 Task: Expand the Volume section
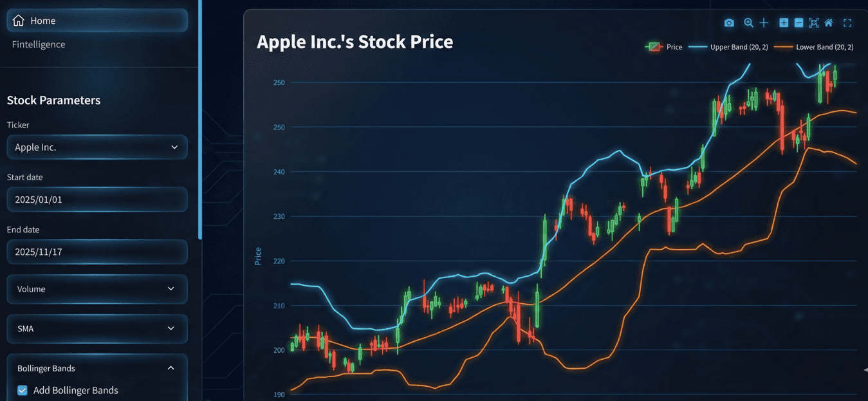(x=97, y=289)
